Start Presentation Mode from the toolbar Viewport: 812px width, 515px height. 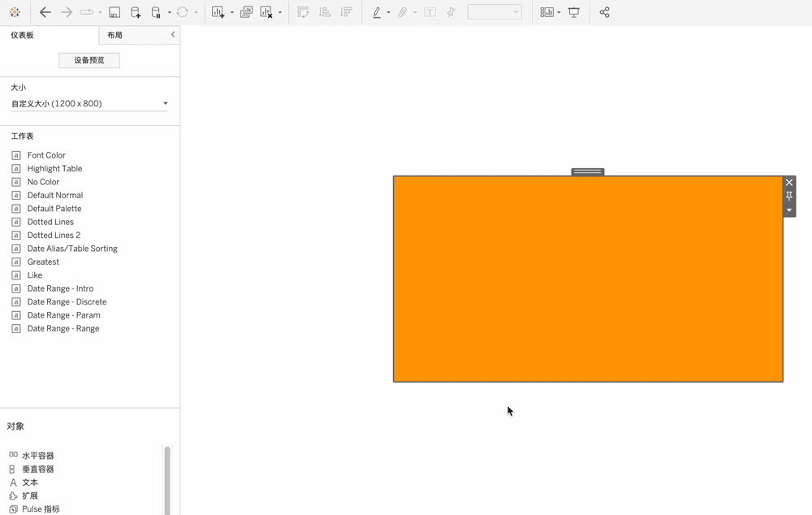(x=574, y=12)
